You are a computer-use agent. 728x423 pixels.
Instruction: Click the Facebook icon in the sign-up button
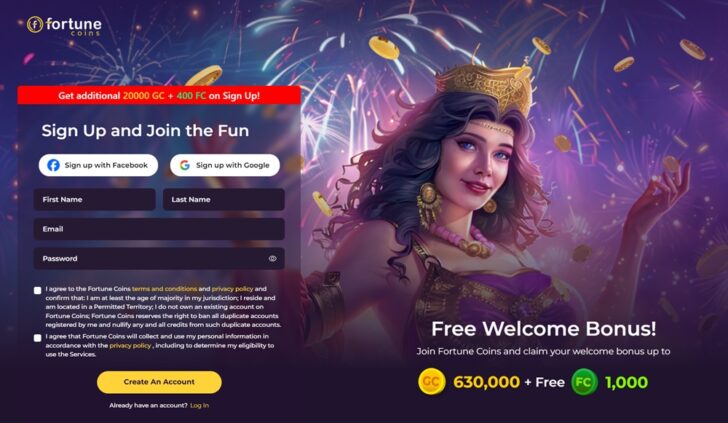[53, 165]
